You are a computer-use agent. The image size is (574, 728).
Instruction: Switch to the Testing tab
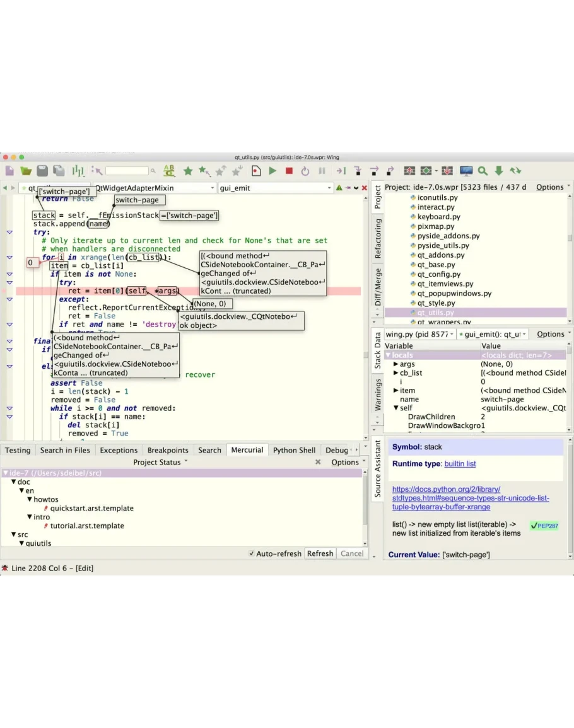click(18, 451)
